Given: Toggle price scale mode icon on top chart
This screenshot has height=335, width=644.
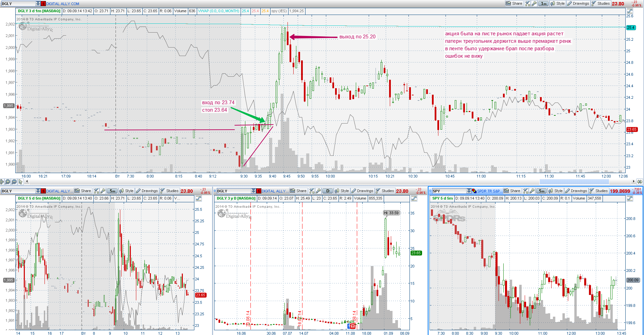Looking at the screenshot, I should (x=630, y=11).
